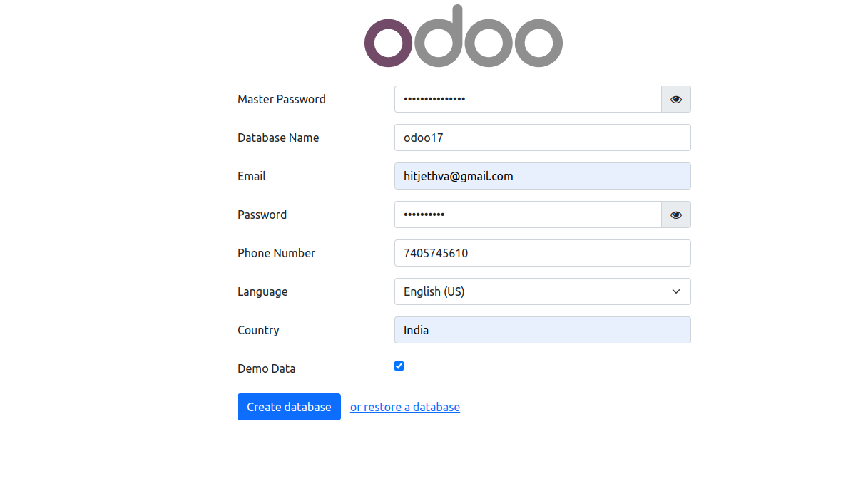This screenshot has height=491, width=868.
Task: Reveal the Master Password with eye icon
Action: [676, 99]
